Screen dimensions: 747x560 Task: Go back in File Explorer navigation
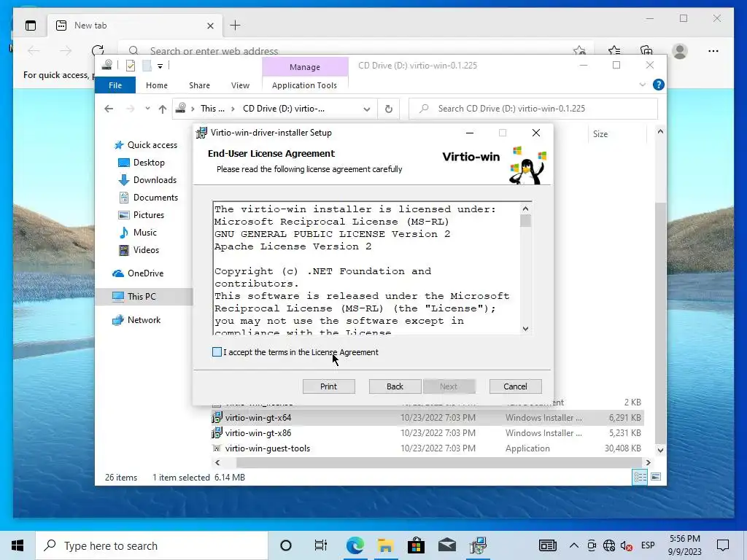click(x=109, y=109)
